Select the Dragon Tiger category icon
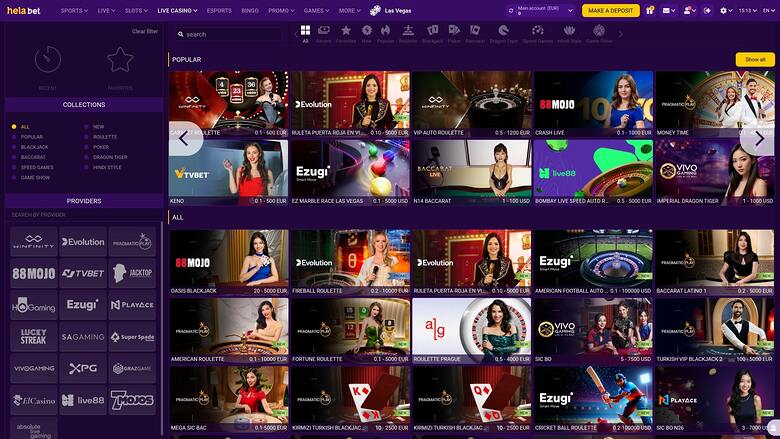780x439 pixels. coord(503,31)
